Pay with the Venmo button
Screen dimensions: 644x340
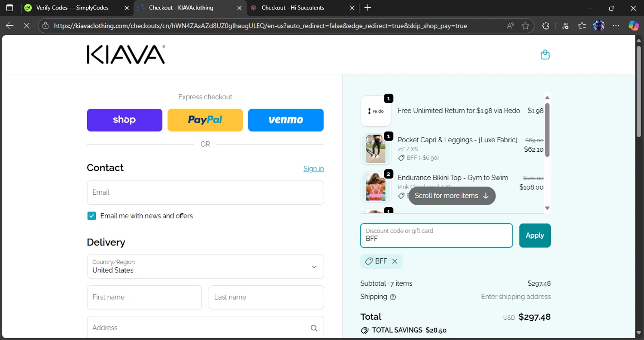[286, 120]
